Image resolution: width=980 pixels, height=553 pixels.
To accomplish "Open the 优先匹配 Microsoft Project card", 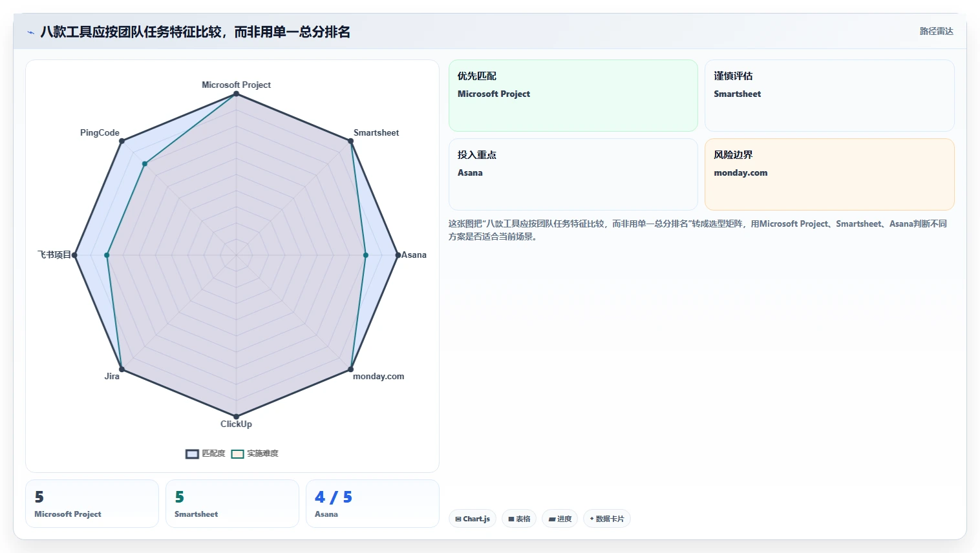I will point(573,96).
